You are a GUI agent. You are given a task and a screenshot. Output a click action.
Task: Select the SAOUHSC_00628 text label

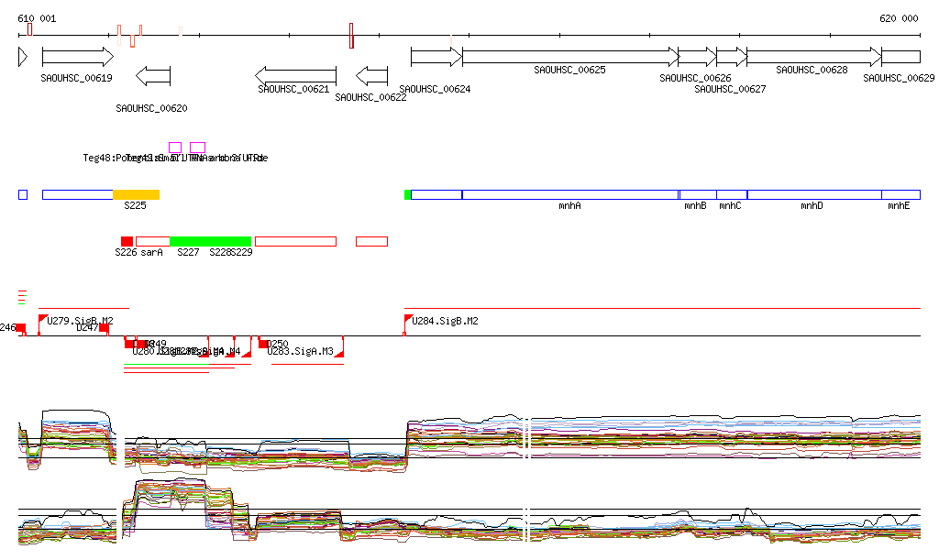812,70
